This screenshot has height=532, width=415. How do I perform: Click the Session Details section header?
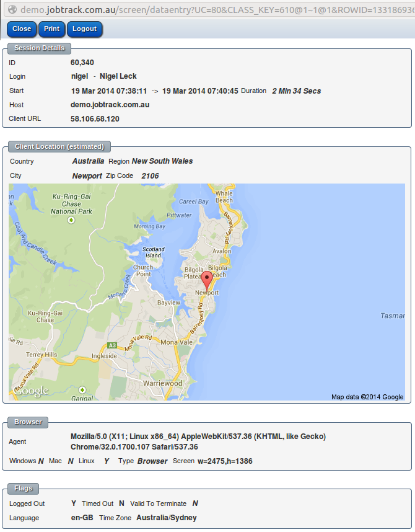[40, 48]
